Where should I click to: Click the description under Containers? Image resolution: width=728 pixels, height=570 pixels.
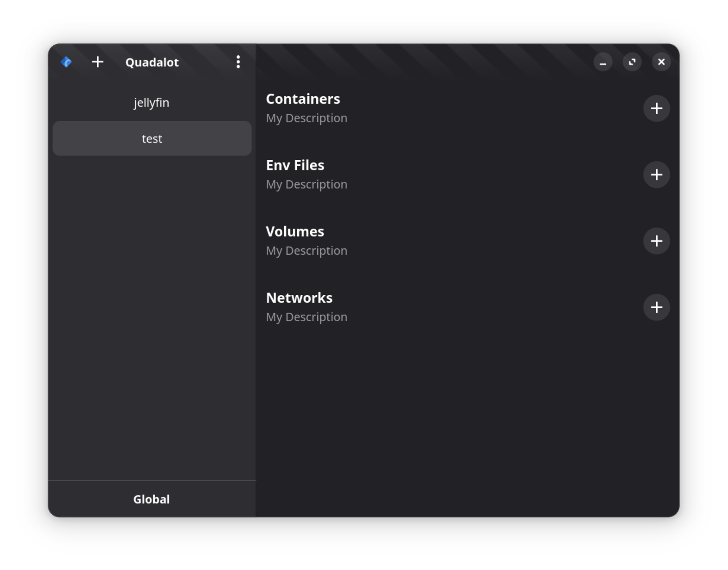pyautogui.click(x=307, y=118)
